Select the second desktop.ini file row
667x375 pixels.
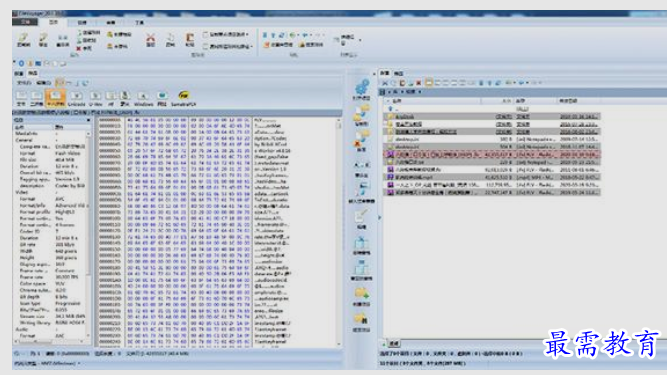(x=492, y=147)
